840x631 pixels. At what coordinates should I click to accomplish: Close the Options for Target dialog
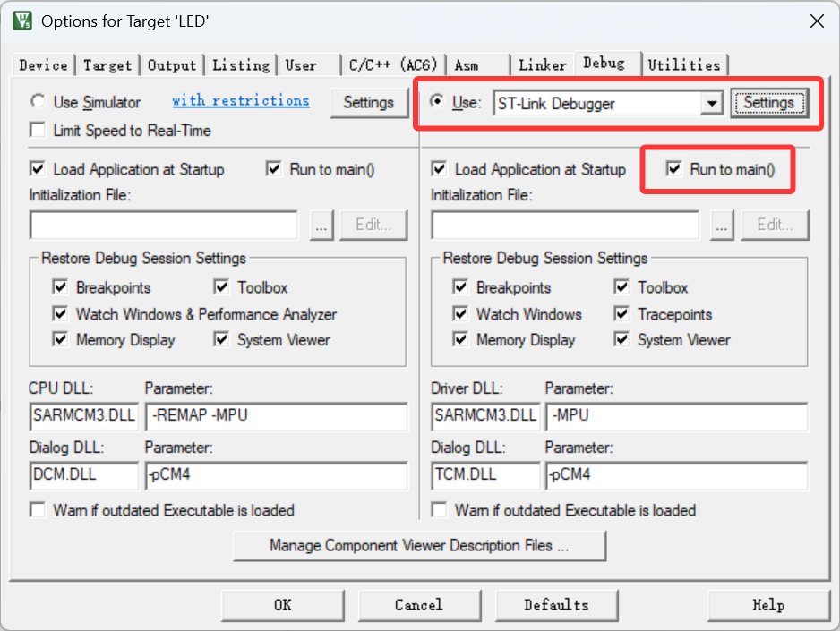(x=816, y=22)
